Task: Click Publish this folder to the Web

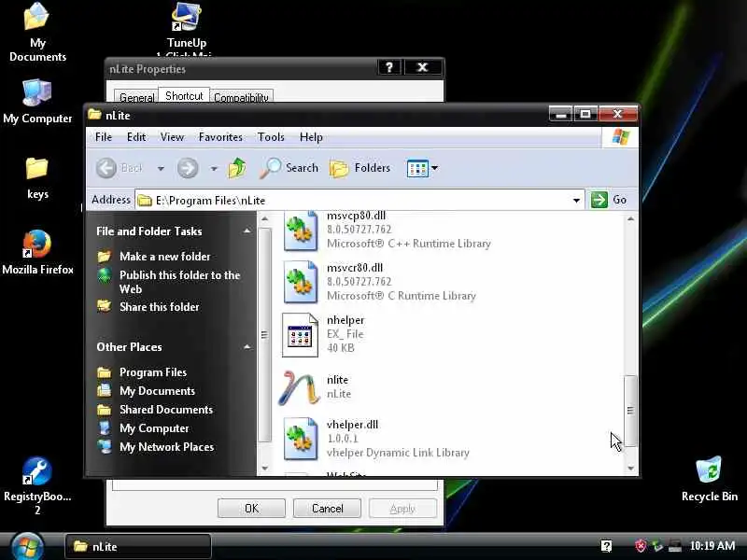Action: tap(180, 282)
